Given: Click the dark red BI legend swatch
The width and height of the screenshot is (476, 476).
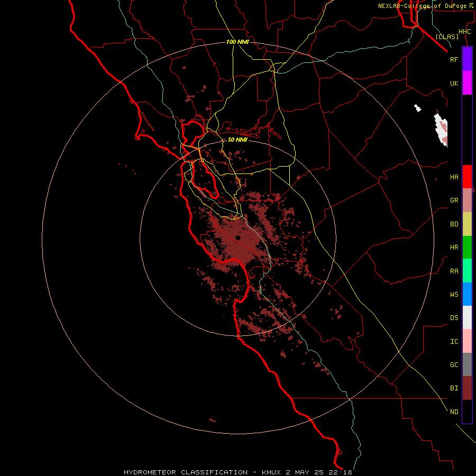Looking at the screenshot, I should pos(467,388).
